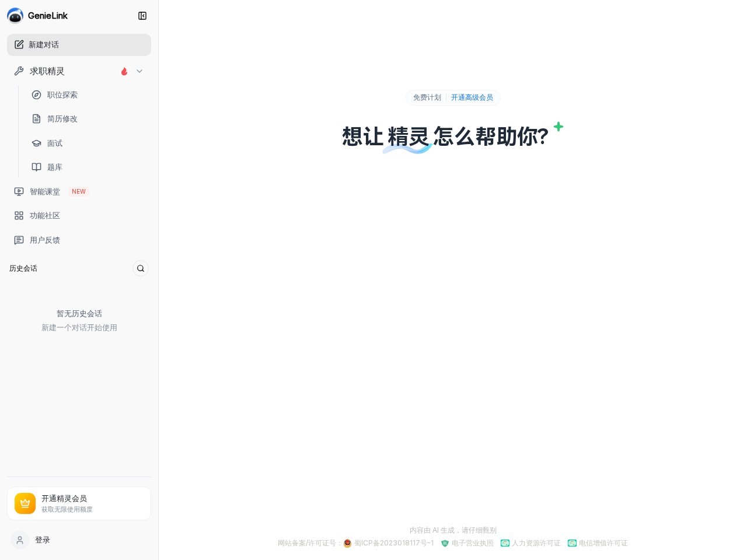Click the 蜀ICP备2023018117号-1 filing link

click(x=394, y=543)
